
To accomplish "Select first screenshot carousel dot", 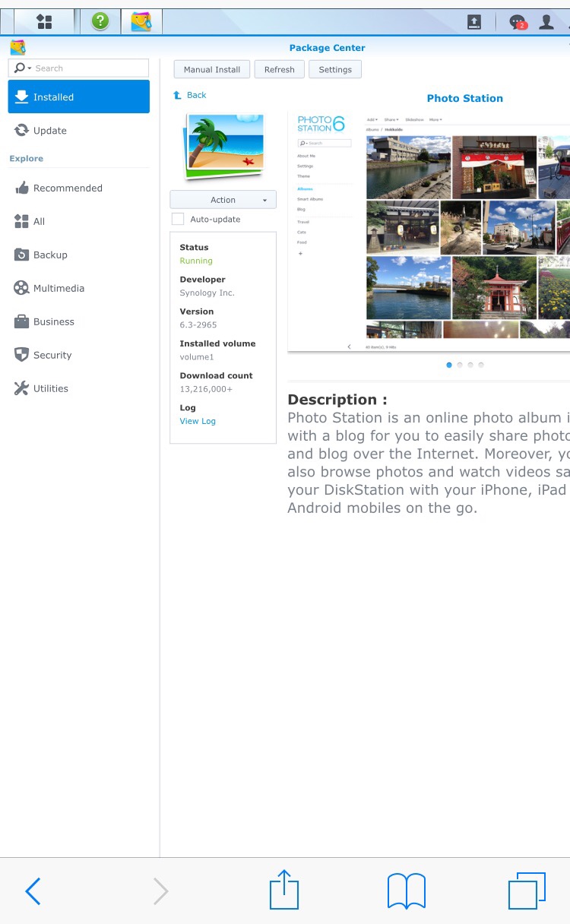I will tap(449, 365).
